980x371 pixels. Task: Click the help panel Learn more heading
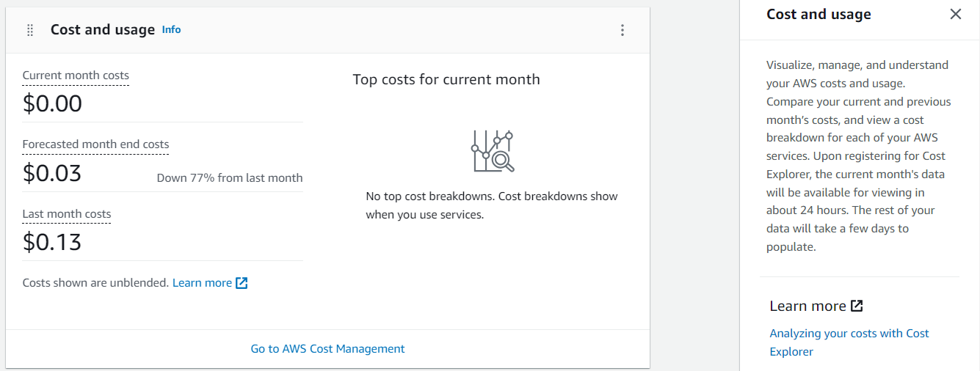click(x=807, y=306)
